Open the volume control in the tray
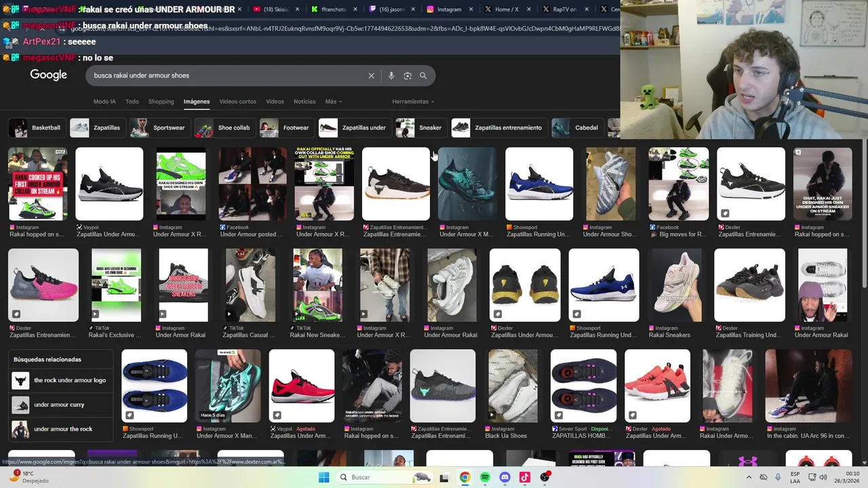This screenshot has width=868, height=488. (x=823, y=477)
